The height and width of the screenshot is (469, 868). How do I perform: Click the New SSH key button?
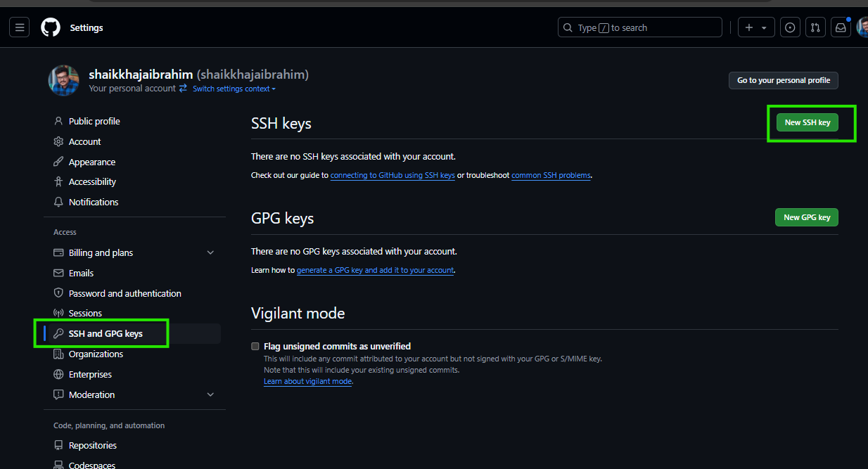coord(807,122)
